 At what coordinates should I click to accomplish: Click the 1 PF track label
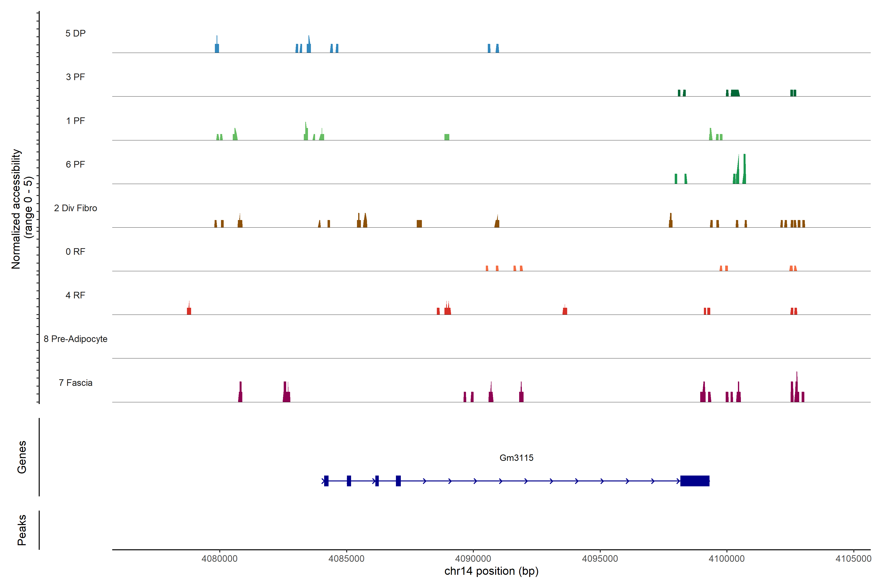point(75,121)
